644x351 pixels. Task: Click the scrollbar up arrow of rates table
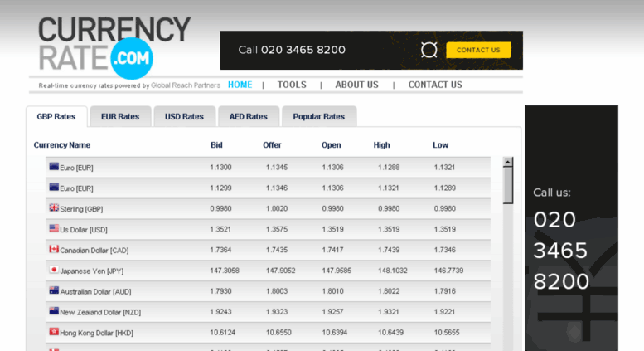tap(507, 162)
